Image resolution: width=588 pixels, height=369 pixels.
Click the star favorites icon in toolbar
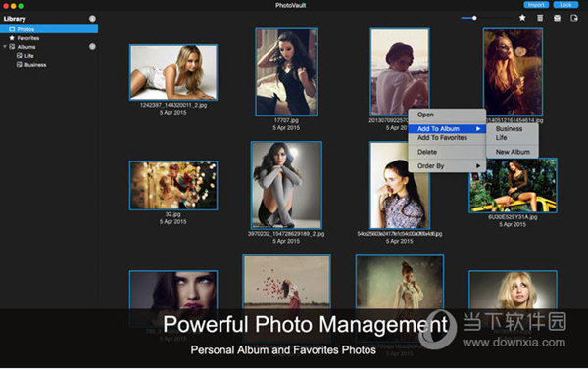tap(522, 18)
